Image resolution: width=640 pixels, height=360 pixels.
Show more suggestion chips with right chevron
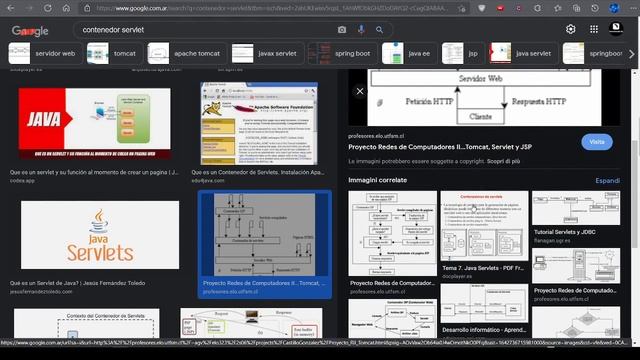(x=632, y=54)
